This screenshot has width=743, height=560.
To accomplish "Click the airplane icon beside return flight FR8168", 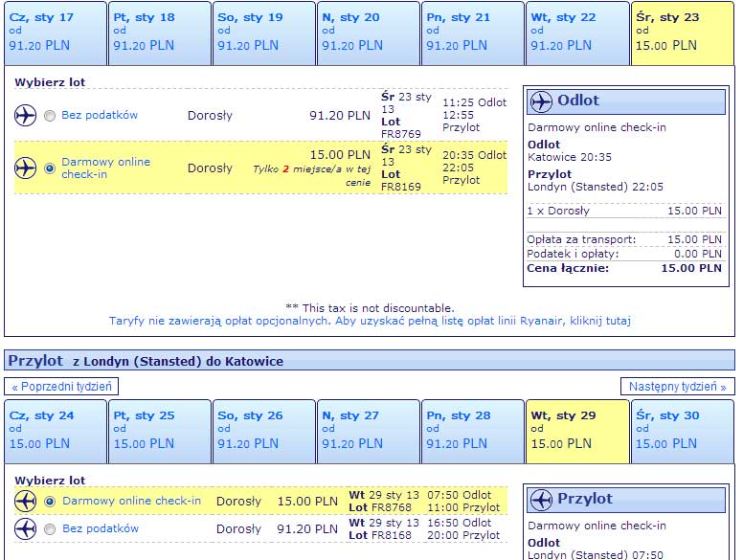I will tap(25, 528).
